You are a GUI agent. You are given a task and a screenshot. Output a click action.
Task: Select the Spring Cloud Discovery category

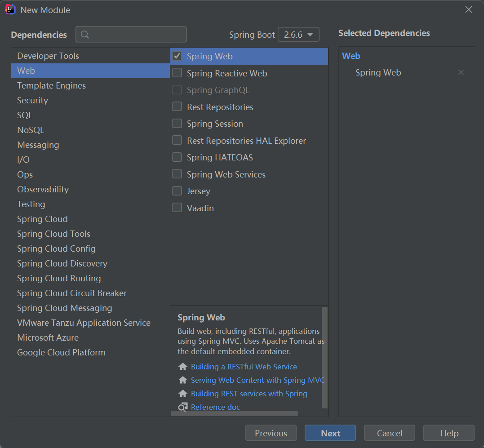click(x=90, y=263)
